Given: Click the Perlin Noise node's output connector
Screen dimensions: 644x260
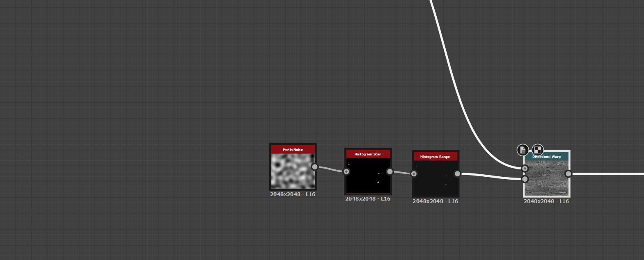Looking at the screenshot, I should tap(315, 166).
